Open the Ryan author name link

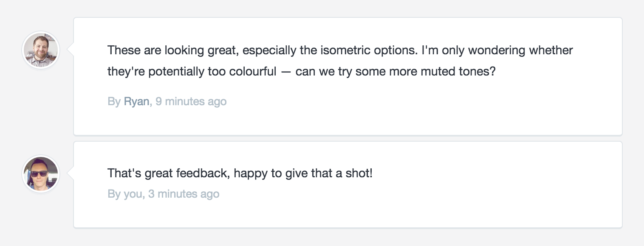click(136, 101)
